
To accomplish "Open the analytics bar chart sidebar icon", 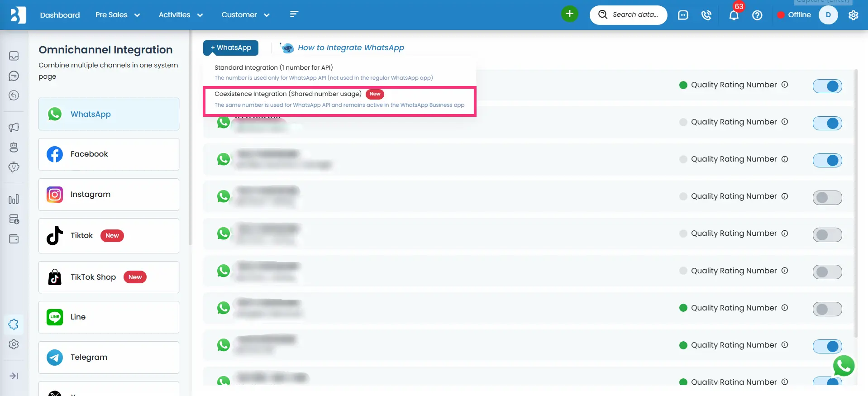I will tap(14, 199).
